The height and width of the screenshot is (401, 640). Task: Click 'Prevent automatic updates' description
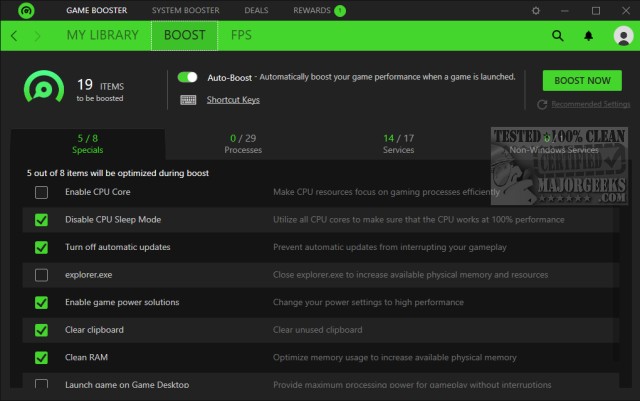[x=390, y=247]
